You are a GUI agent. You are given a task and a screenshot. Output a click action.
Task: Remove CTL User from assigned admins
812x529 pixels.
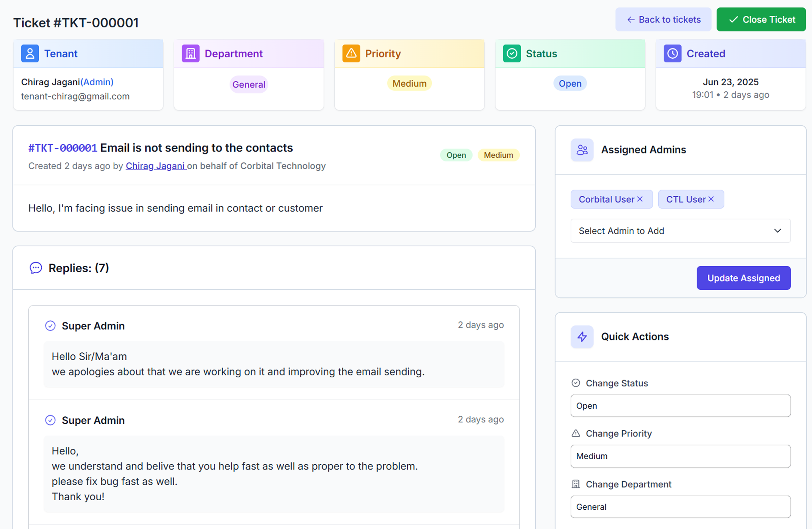coord(711,199)
